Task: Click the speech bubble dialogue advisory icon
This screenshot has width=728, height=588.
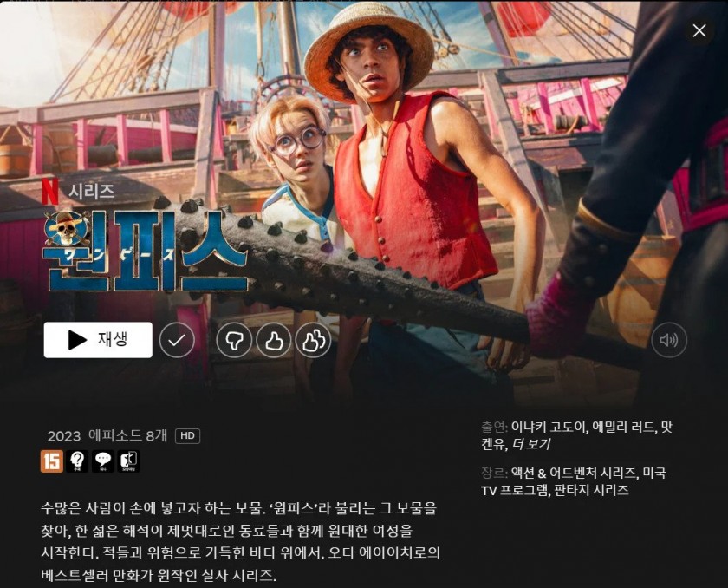Action: (102, 461)
